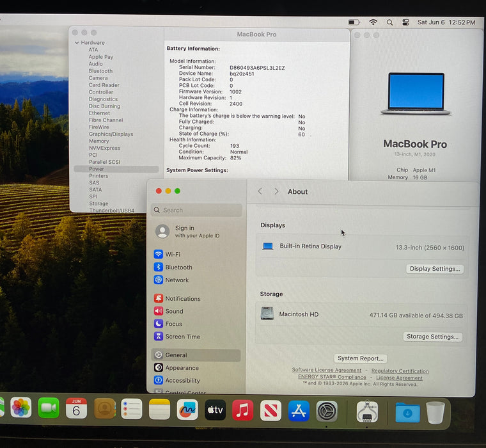Viewport: 486px width, 448px height.
Task: Select General in the Settings sidebar
Action: [x=196, y=355]
